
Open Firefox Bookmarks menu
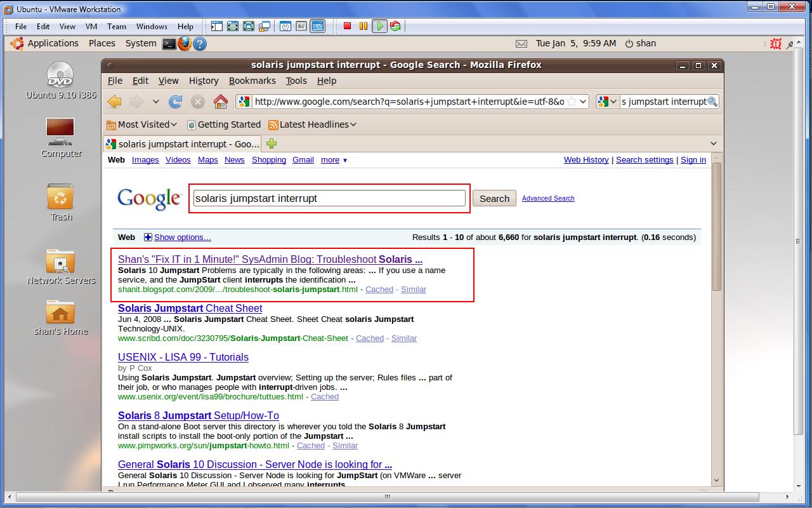click(252, 81)
